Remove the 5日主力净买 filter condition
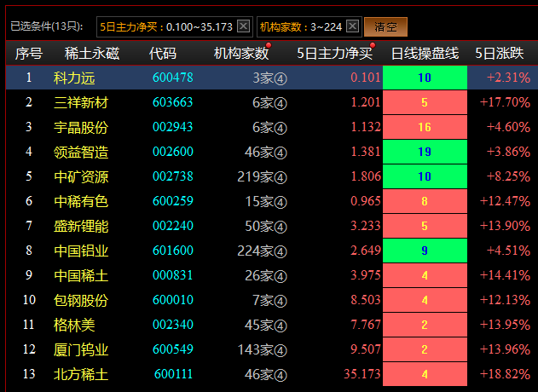Image resolution: width=538 pixels, height=392 pixels. tap(243, 26)
